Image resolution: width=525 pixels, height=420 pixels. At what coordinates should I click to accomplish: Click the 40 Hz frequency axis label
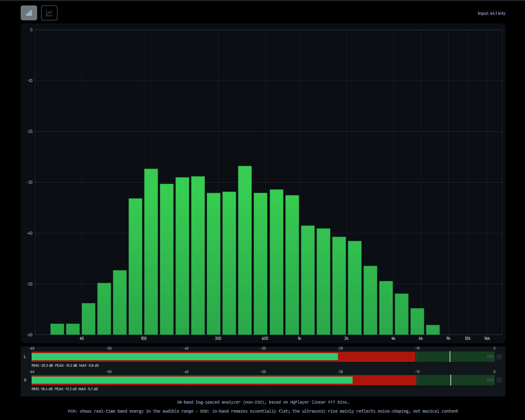coord(82,338)
